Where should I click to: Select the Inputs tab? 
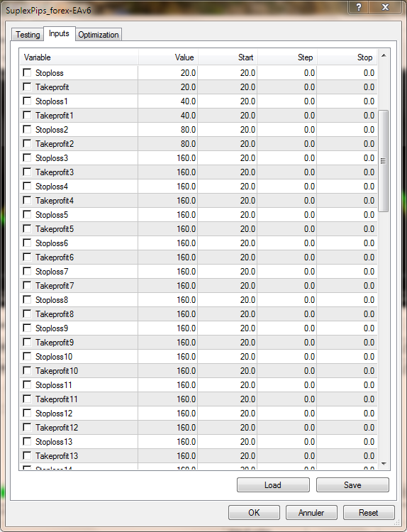(x=59, y=33)
